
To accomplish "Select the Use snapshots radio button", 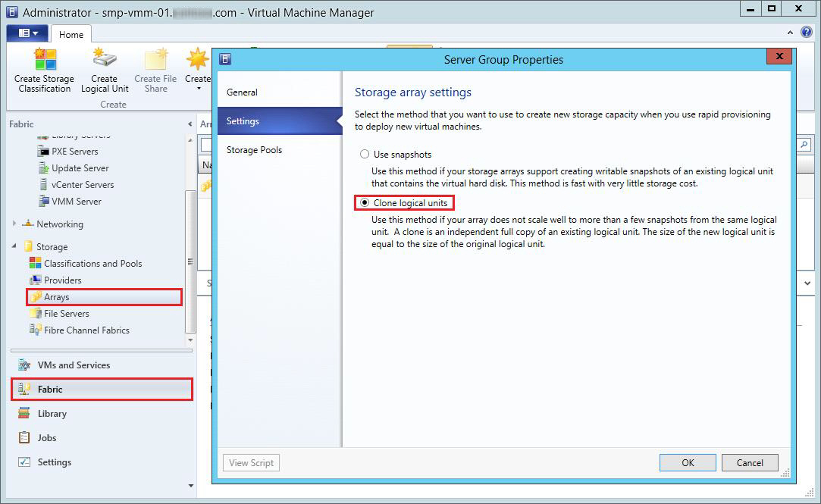I will pos(365,155).
